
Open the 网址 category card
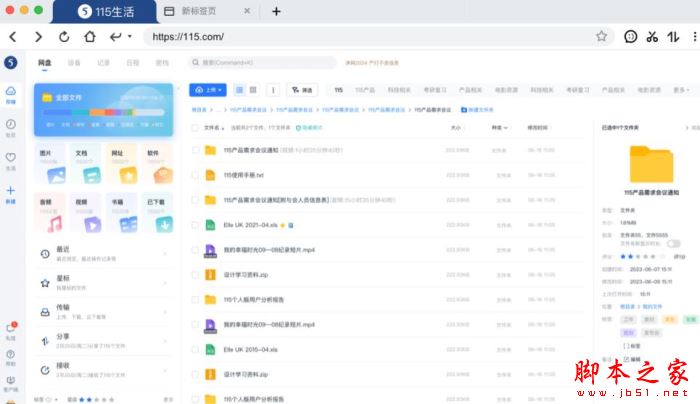(x=122, y=163)
